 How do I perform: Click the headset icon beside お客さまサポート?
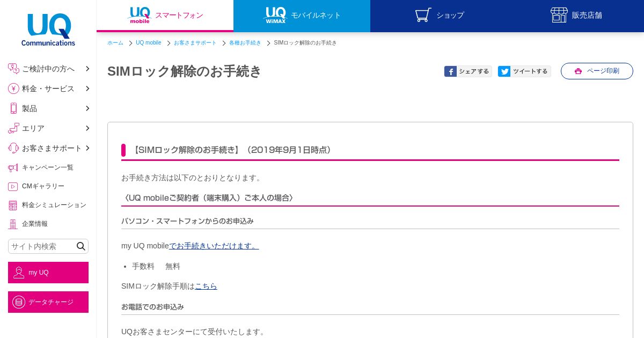13,148
